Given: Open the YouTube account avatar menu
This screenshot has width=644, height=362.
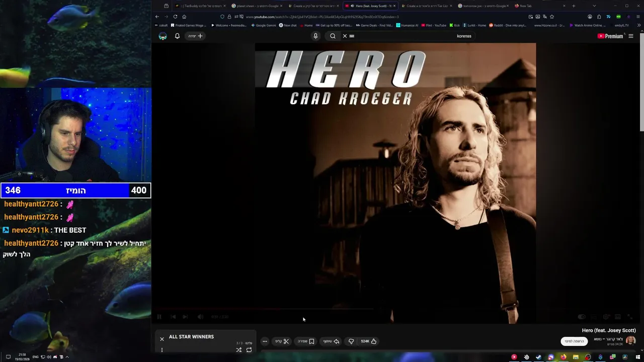Looking at the screenshot, I should point(163,36).
